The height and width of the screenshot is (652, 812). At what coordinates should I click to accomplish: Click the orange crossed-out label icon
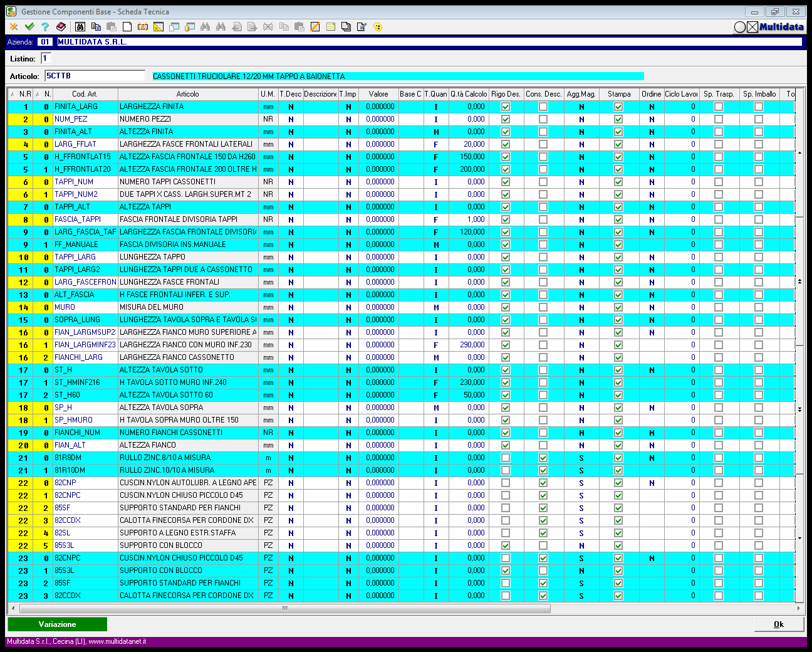[x=143, y=26]
